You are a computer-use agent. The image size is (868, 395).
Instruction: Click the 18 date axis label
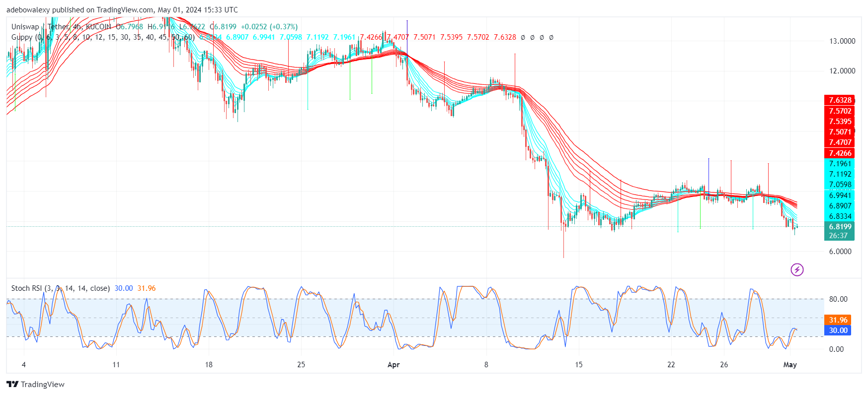209,365
